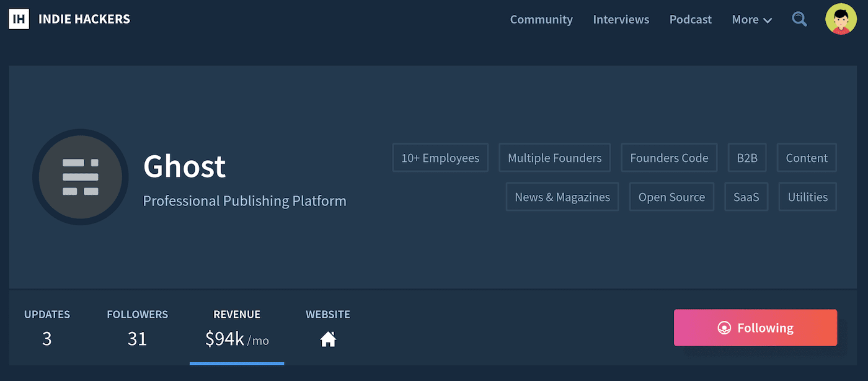The width and height of the screenshot is (868, 381).
Task: Open the chevron next to More
Action: (x=769, y=20)
